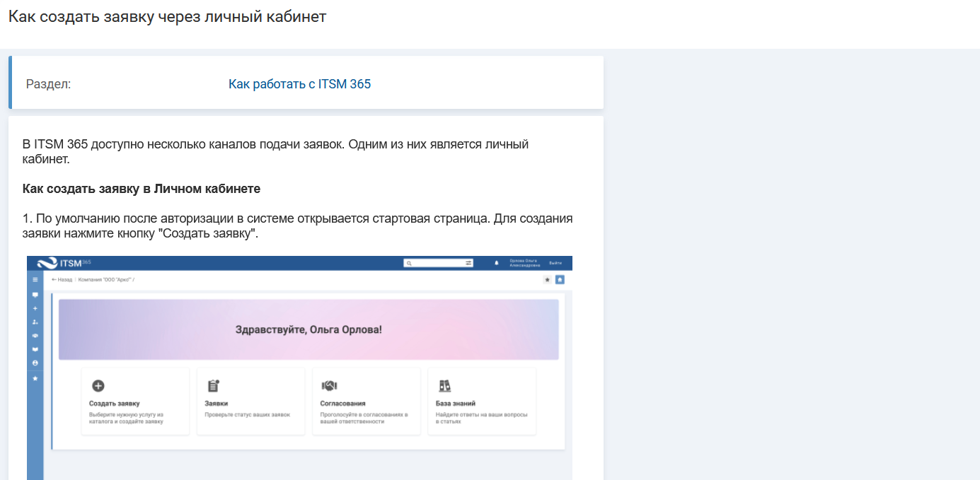Viewport: 980px width, 480px height.
Task: Open the "Как работать с ITSM 365" section link
Action: pos(299,84)
